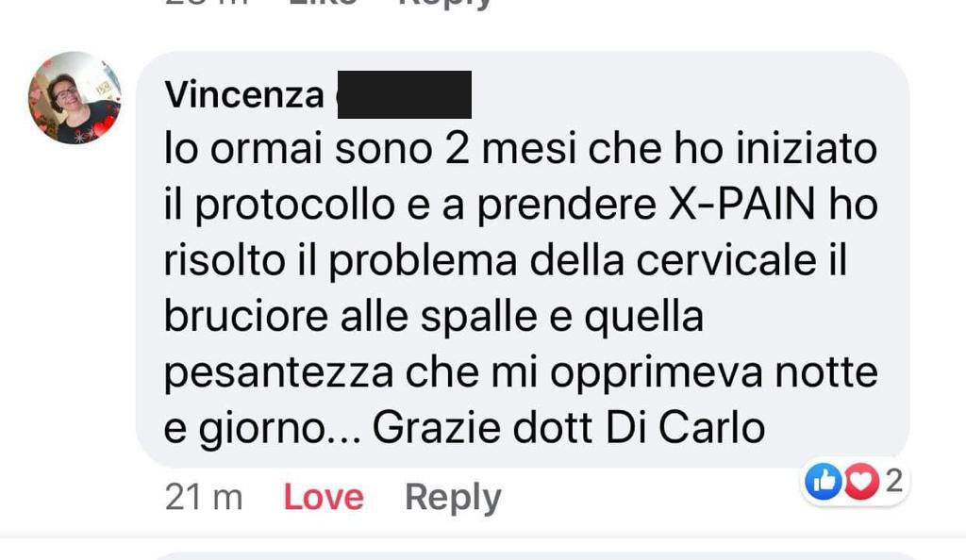Click the blacked-out surname next to Vincenza
Screen dimensions: 966x560
(x=405, y=95)
